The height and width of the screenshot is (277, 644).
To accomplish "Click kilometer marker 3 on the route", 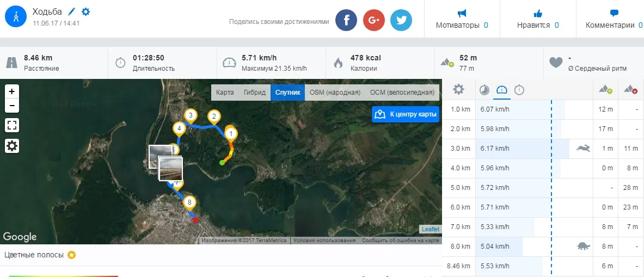I will 190,115.
